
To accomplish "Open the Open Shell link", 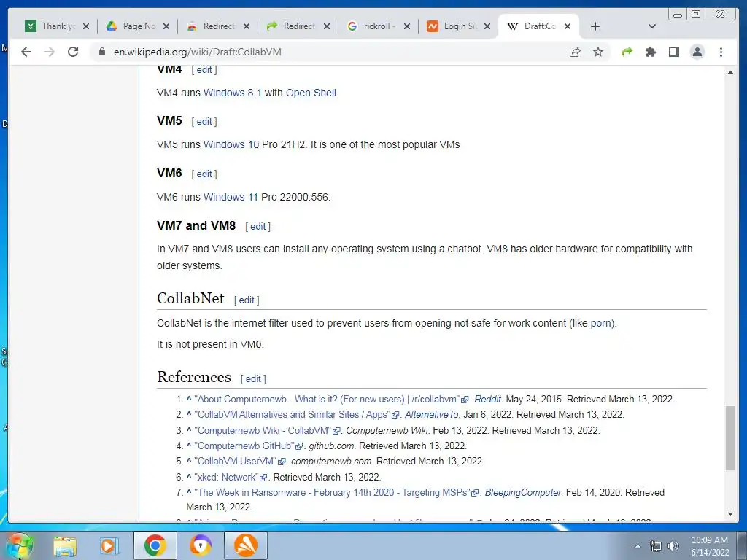I will pyautogui.click(x=311, y=93).
